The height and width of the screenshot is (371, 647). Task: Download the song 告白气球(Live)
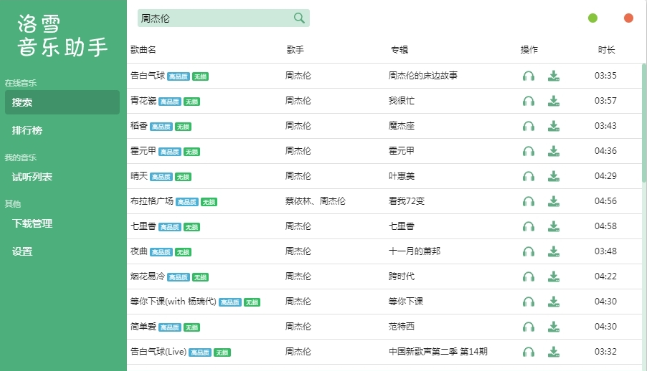[554, 352]
